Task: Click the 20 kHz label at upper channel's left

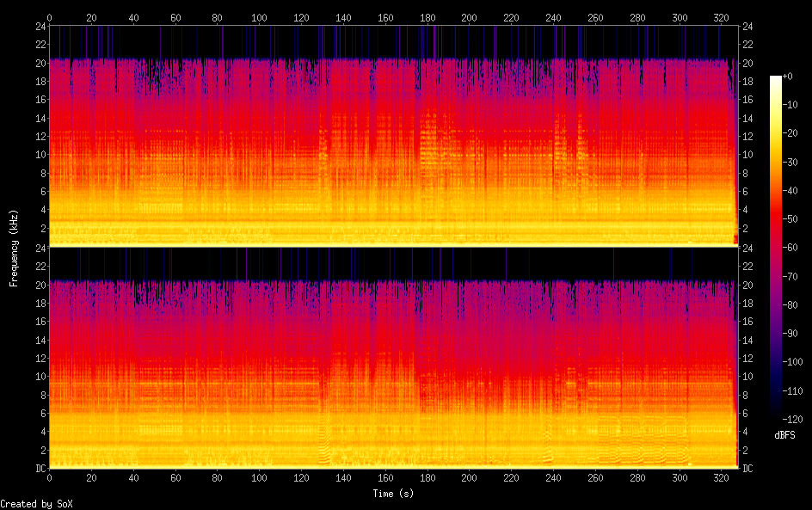Action: click(x=38, y=64)
